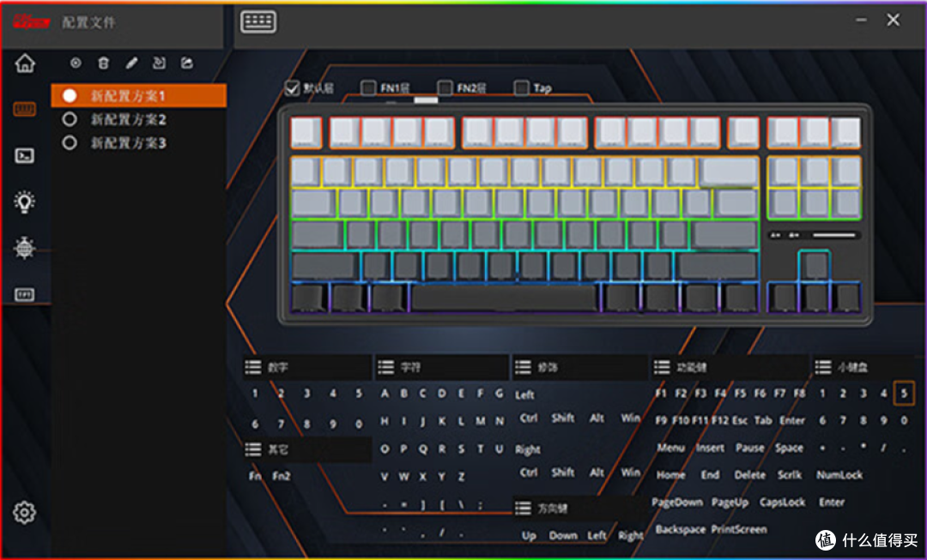Enable the FN2层 checkbox

(x=445, y=88)
